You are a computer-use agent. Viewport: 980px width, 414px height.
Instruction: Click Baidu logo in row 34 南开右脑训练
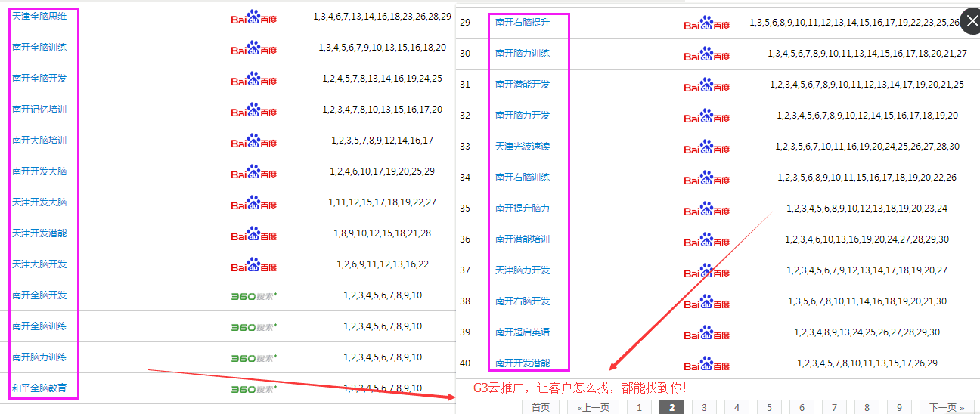(707, 178)
